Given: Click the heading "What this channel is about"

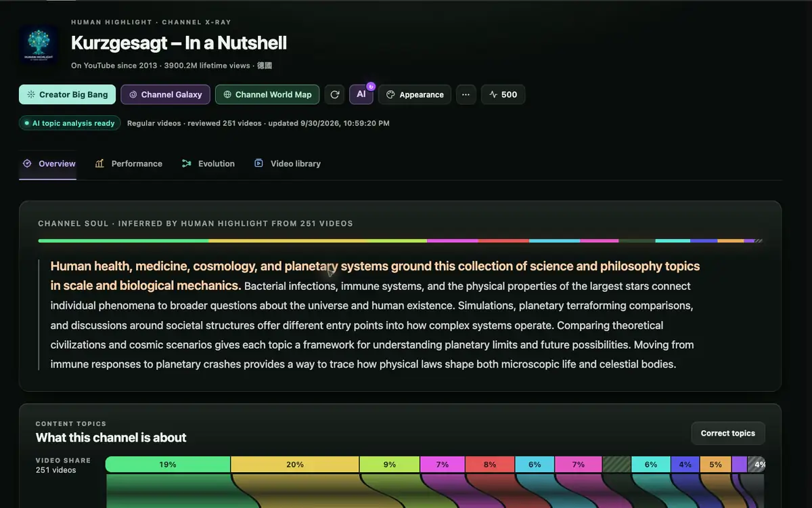Looking at the screenshot, I should pyautogui.click(x=111, y=438).
